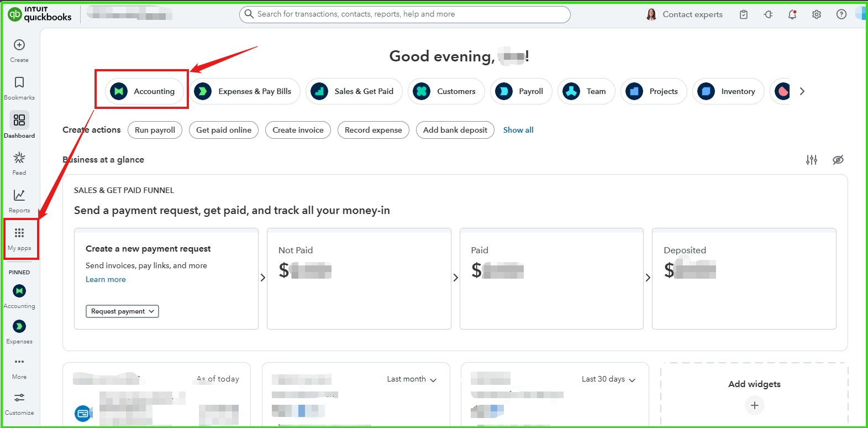Image resolution: width=868 pixels, height=428 pixels.
Task: Click the Run payroll action
Action: [x=155, y=130]
